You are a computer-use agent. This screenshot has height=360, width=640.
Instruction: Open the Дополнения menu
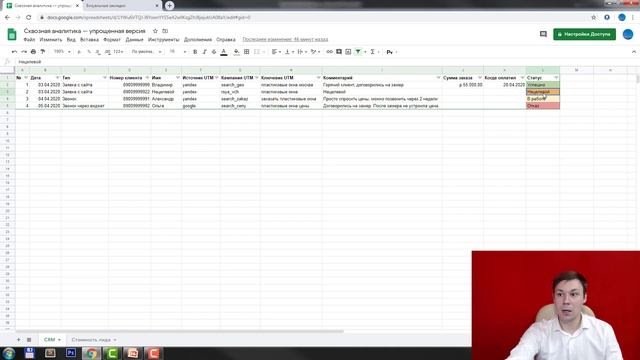[x=198, y=40]
